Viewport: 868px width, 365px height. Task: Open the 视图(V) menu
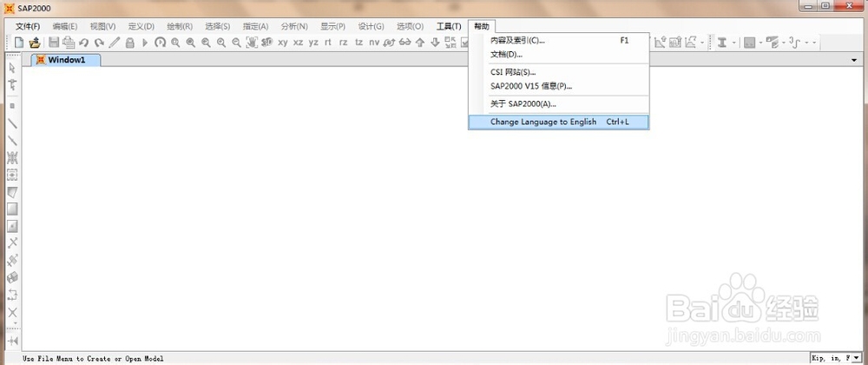(102, 26)
